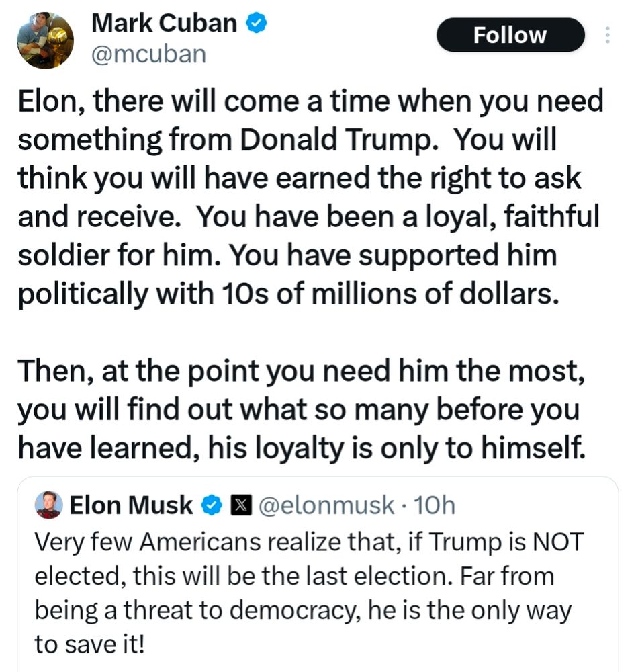The height and width of the screenshot is (672, 636).
Task: Select the Mark Cuban display name
Action: point(165,22)
